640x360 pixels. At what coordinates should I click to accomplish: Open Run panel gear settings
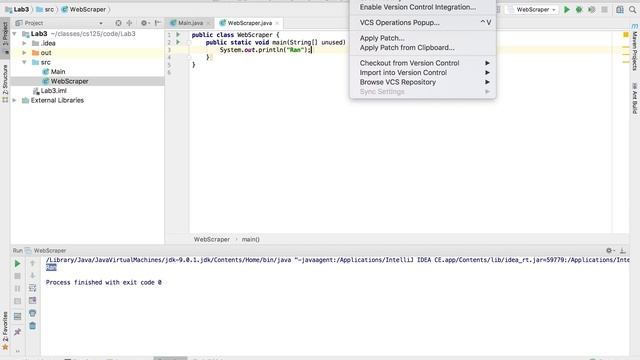click(x=610, y=251)
